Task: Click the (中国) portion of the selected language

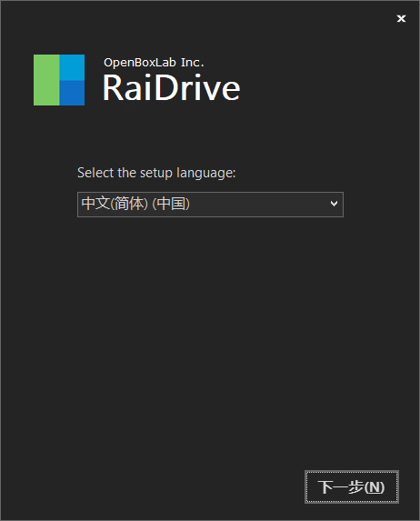Action: [x=171, y=204]
